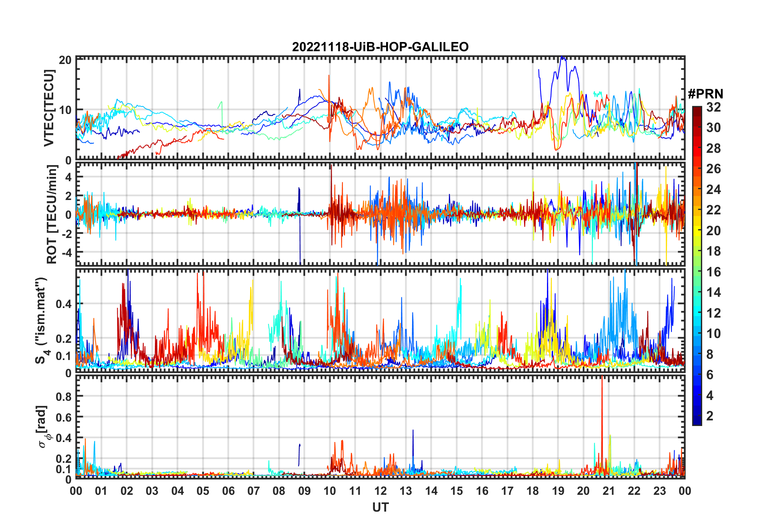Click PRN colorbar tick label "4"
The width and height of the screenshot is (761, 532).
pos(710,396)
